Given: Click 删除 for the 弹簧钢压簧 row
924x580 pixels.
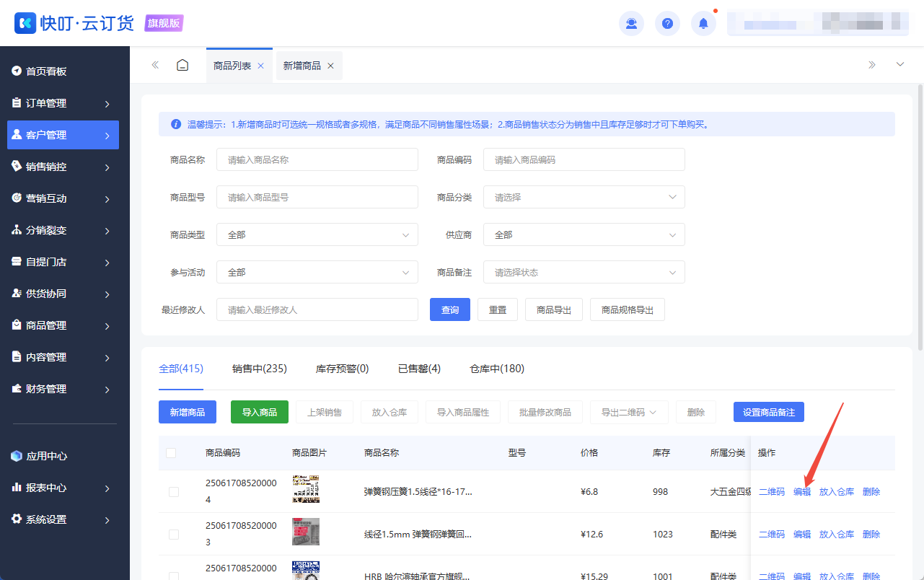Looking at the screenshot, I should (871, 492).
